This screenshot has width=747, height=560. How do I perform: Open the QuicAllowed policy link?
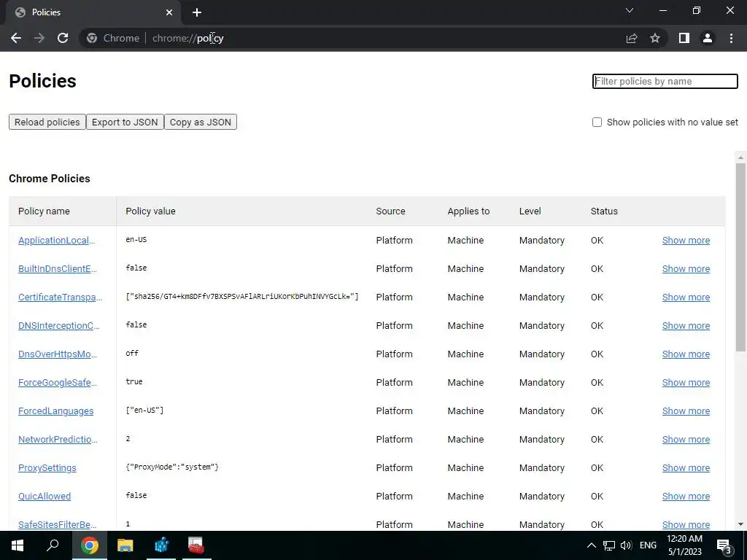coord(44,496)
